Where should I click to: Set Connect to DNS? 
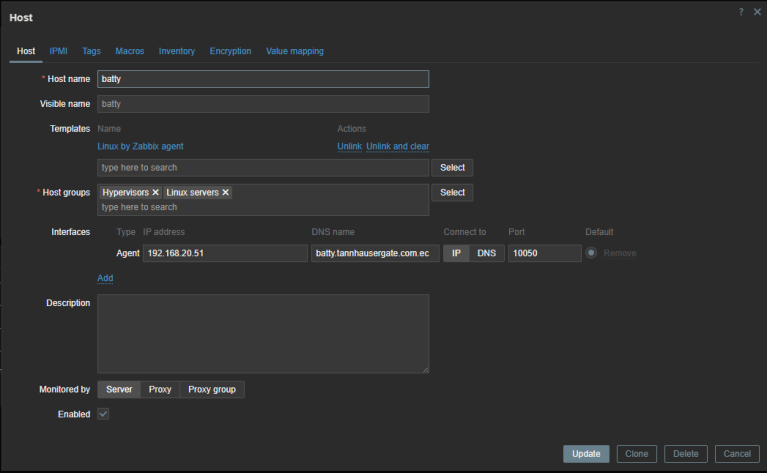coord(486,253)
